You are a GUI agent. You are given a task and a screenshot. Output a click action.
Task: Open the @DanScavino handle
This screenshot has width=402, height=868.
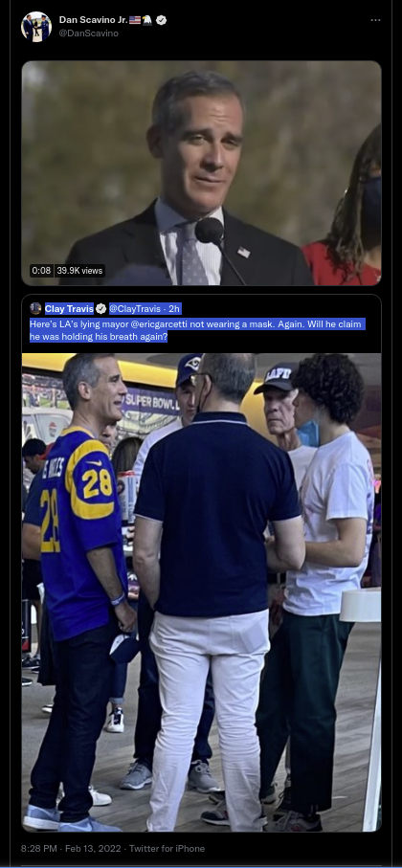[89, 33]
